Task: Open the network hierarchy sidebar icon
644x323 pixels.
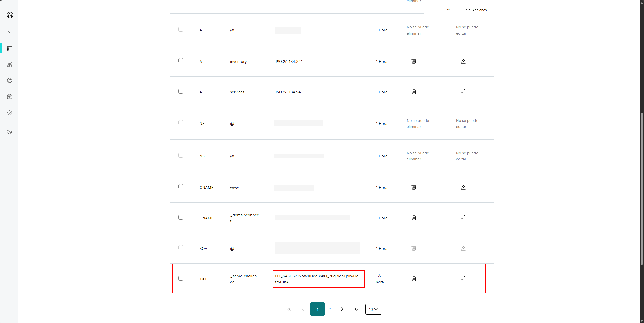Action: pos(10,64)
